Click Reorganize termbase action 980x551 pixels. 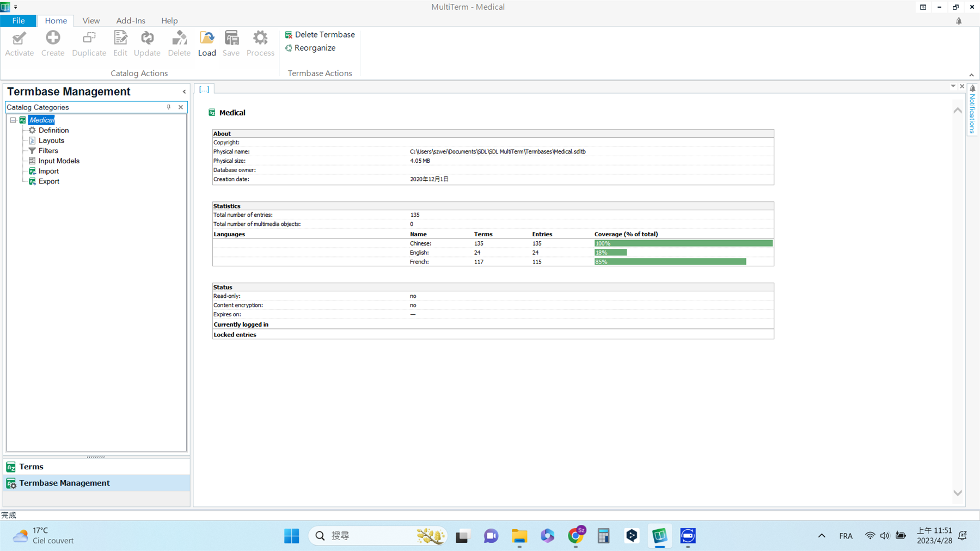310,48
